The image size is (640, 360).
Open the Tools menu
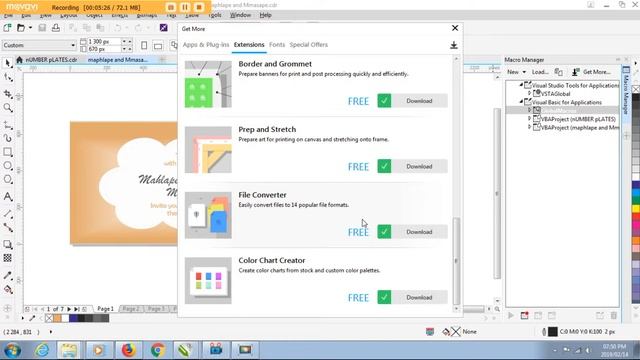pos(215,15)
